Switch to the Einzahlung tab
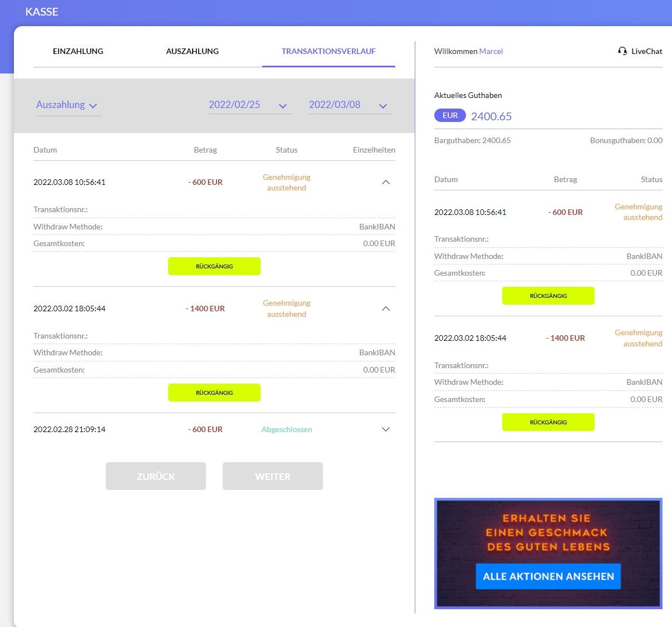The image size is (672, 627). 78,51
